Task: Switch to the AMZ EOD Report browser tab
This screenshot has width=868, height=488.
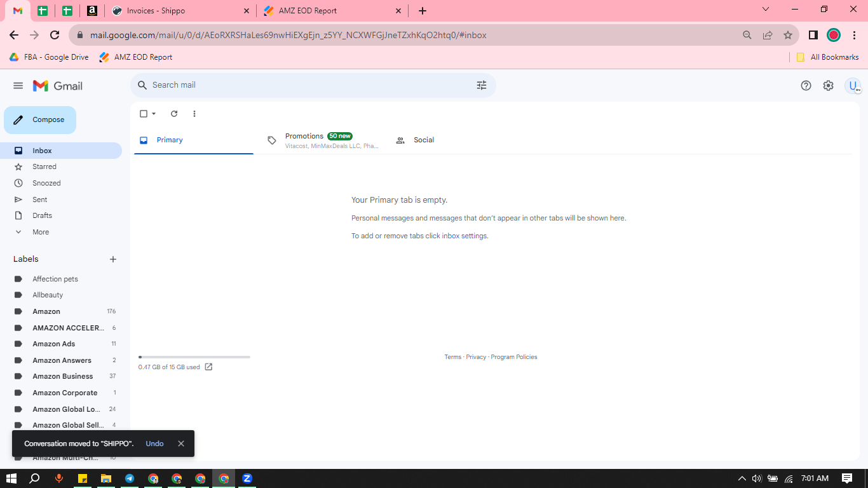Action: [332, 11]
